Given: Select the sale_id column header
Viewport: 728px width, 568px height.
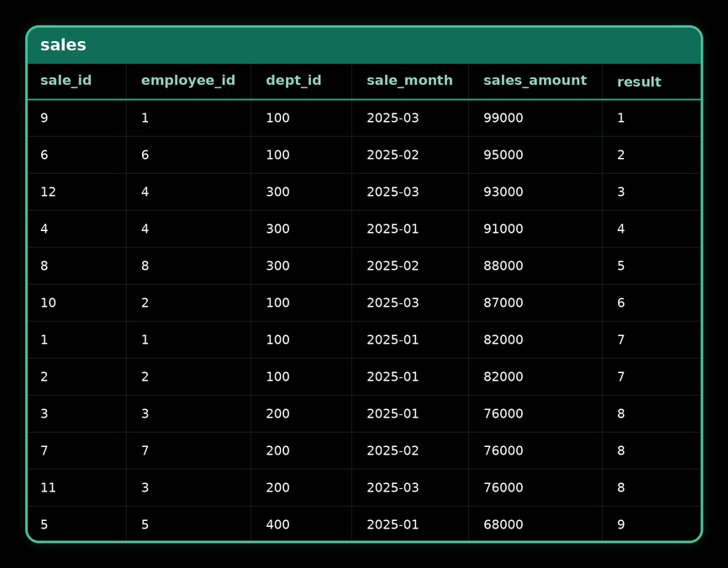Looking at the screenshot, I should pos(66,81).
